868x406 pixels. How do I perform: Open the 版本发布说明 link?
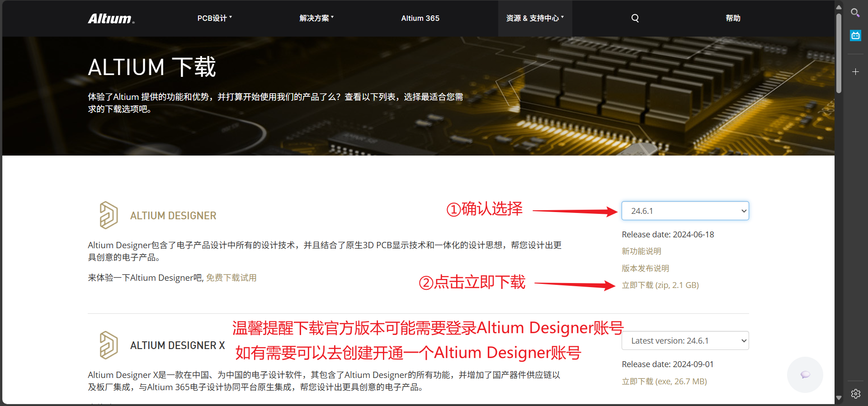(x=645, y=268)
